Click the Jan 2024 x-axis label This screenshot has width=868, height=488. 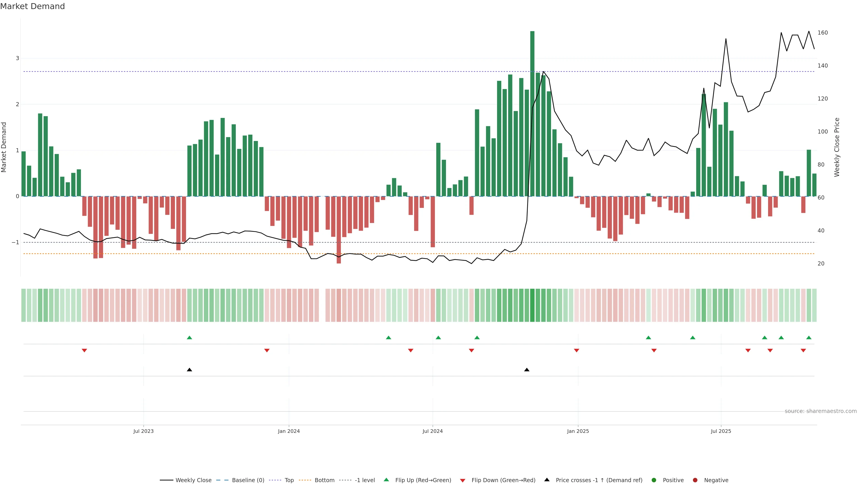pyautogui.click(x=289, y=431)
